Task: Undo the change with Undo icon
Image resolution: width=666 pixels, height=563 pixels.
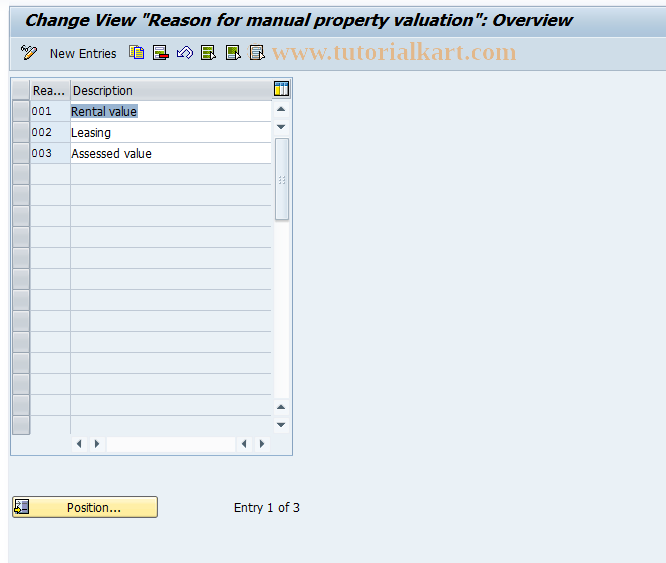Action: (185, 53)
